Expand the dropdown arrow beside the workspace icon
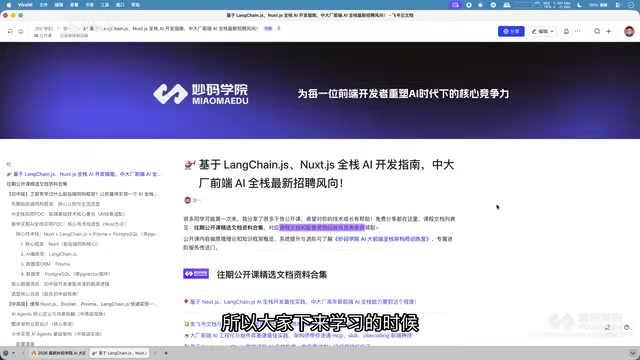640x360 pixels. [13, 353]
